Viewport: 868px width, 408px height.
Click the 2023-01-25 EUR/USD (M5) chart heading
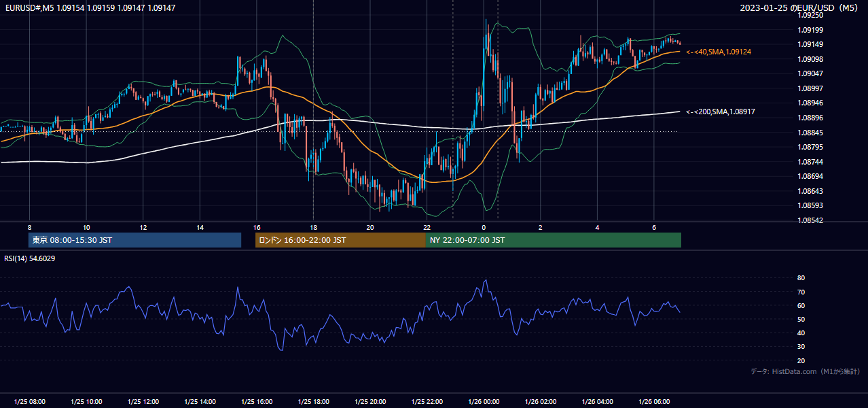pos(799,7)
